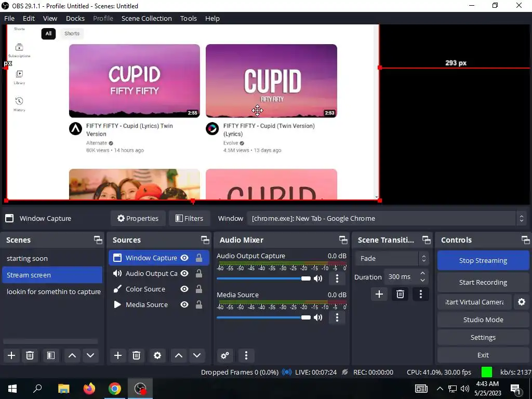Image resolution: width=532 pixels, height=399 pixels.
Task: Open the View menu
Action: 50,18
